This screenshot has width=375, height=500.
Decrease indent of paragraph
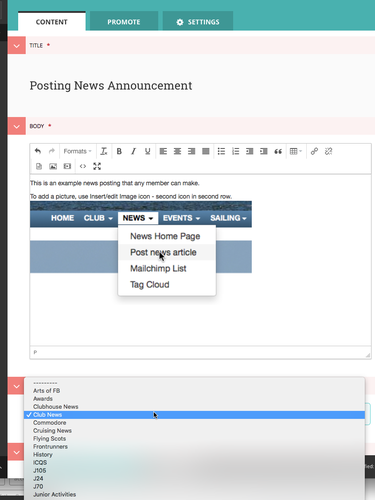click(x=249, y=151)
